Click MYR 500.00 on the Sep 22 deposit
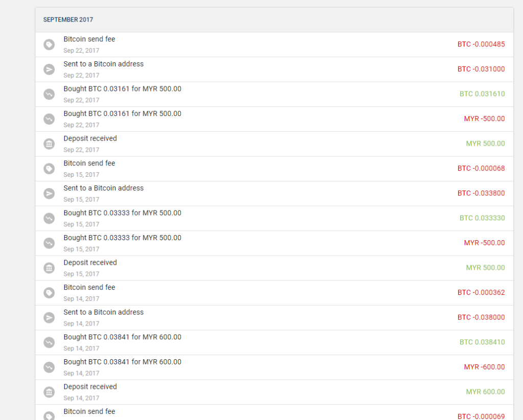This screenshot has width=523, height=420. click(485, 144)
